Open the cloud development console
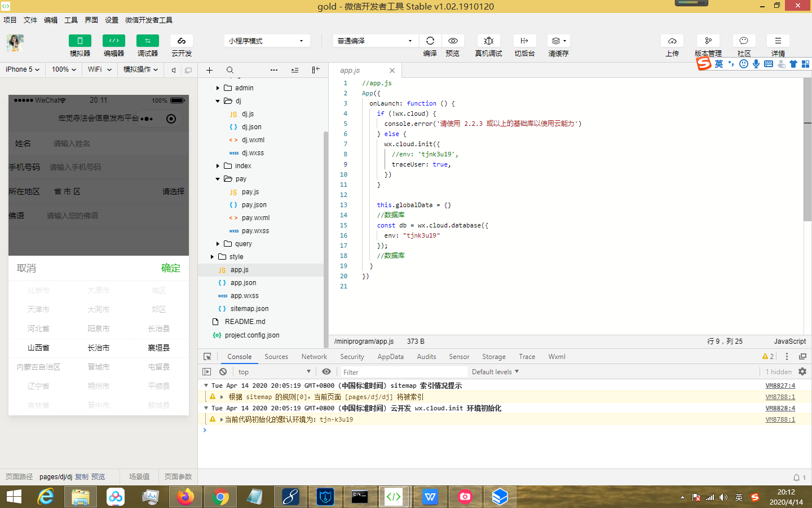The height and width of the screenshot is (508, 812). 182,41
